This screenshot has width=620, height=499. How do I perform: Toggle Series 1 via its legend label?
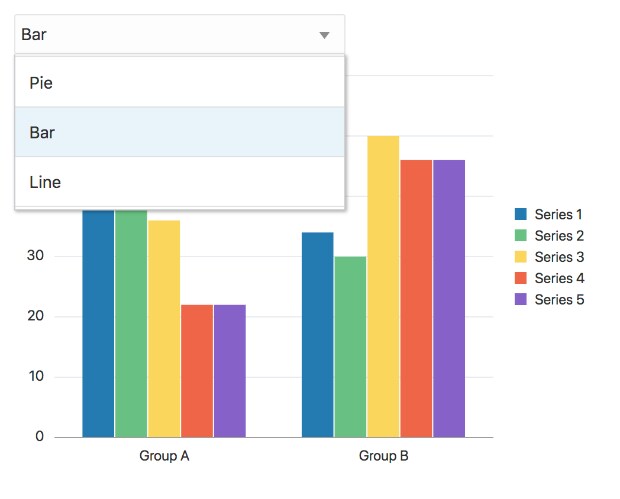558,214
